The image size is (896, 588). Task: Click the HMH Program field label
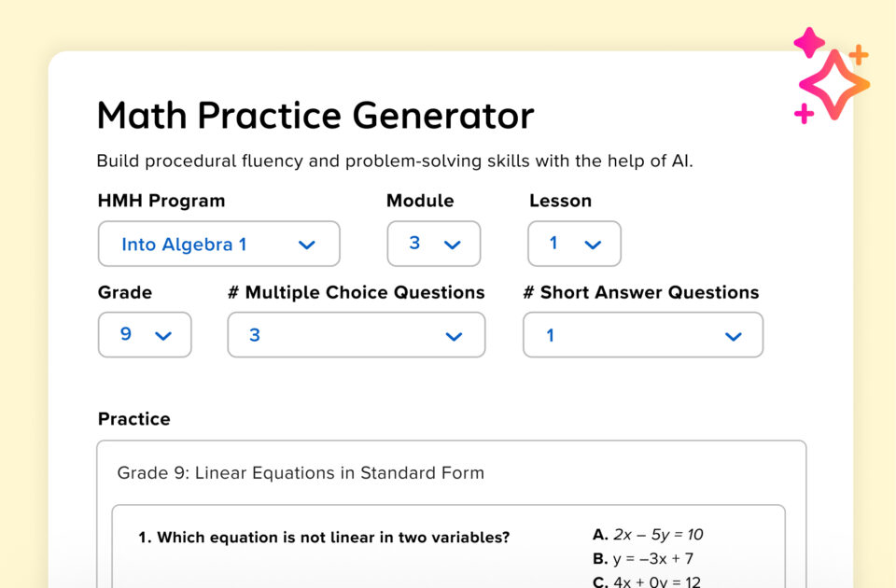click(161, 200)
